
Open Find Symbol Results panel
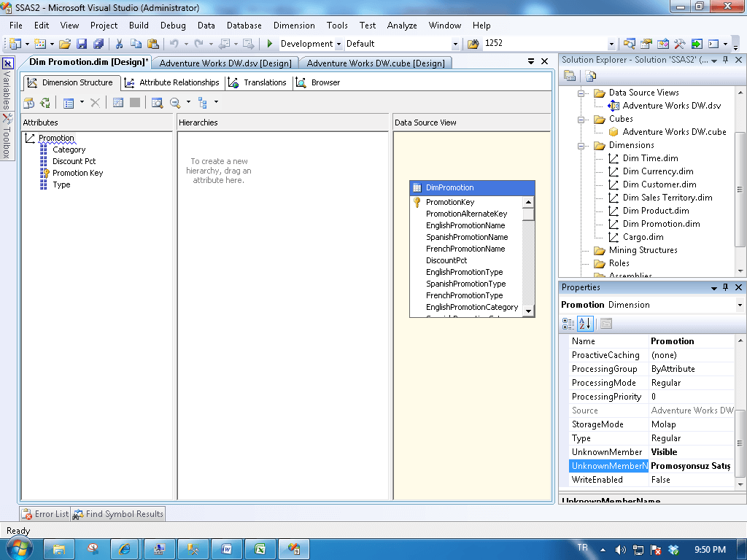tap(118, 514)
